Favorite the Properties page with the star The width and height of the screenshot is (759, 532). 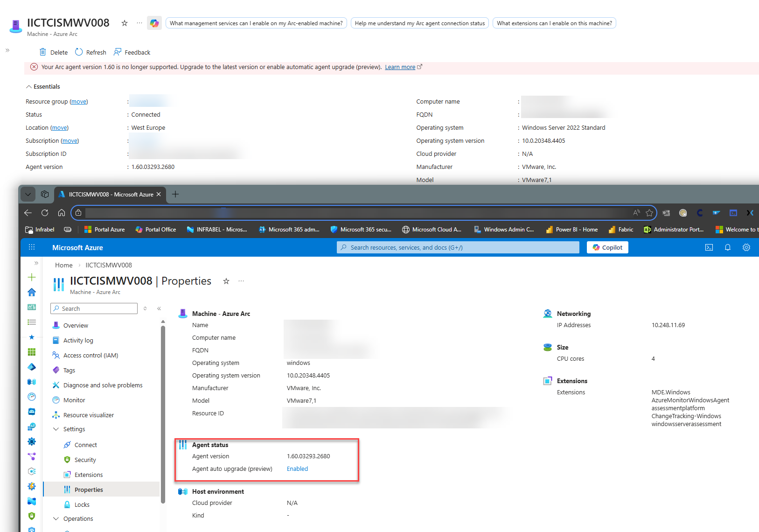[226, 281]
